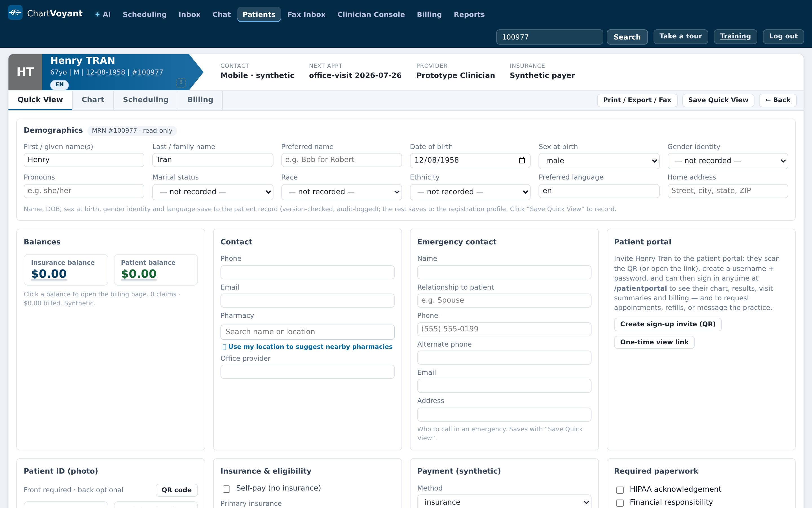Click the #100977 link in banner
Image resolution: width=812 pixels, height=508 pixels.
pos(148,72)
